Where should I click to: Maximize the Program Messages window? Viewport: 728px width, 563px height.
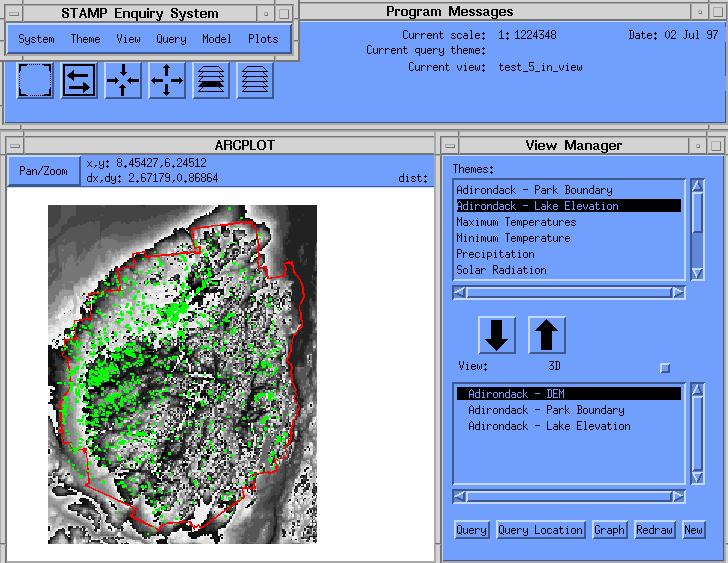coord(716,12)
